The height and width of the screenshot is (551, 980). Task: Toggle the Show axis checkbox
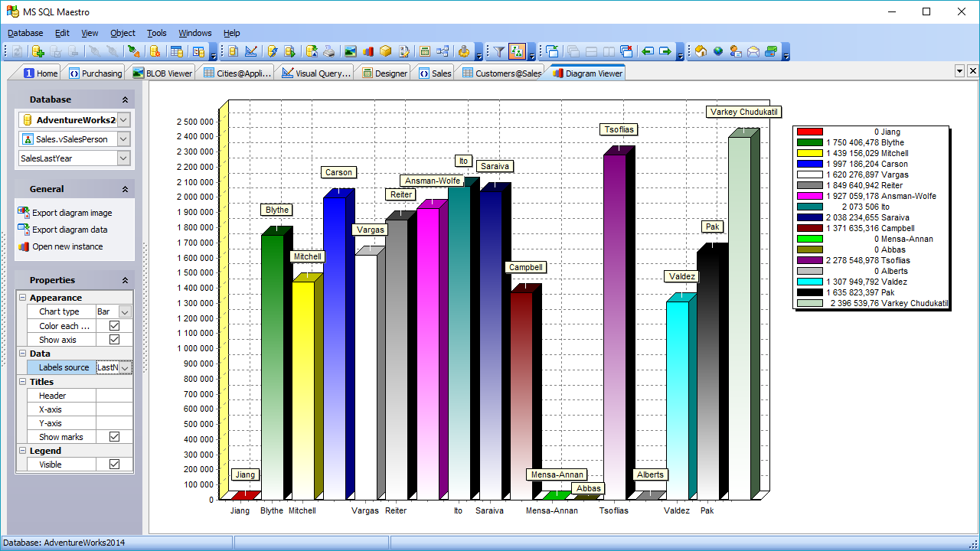[115, 340]
